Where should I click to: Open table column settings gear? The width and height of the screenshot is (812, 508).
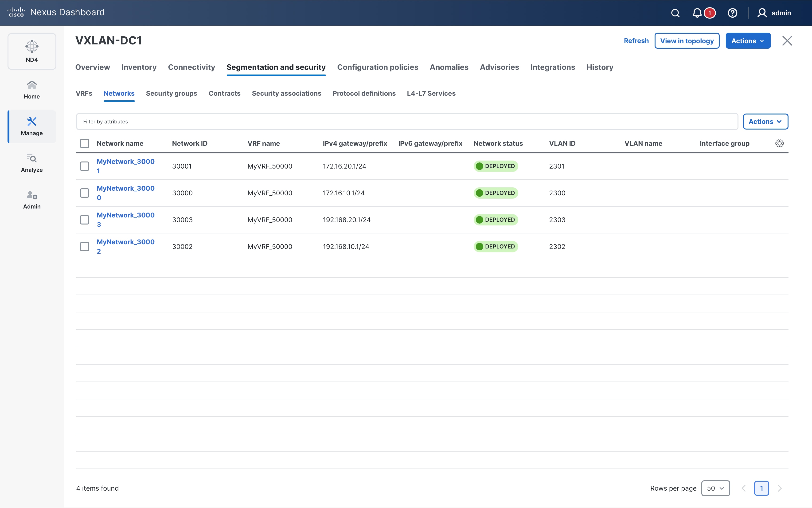pos(779,143)
